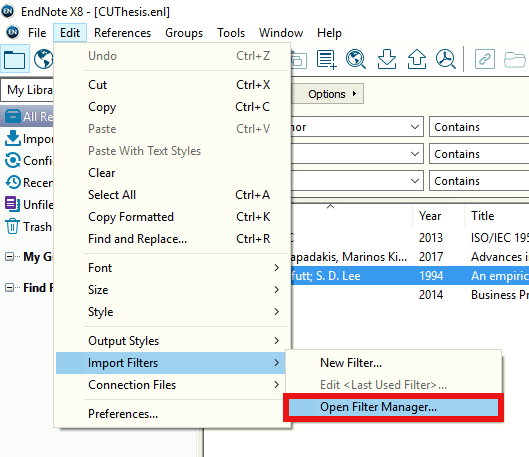Close the open Edit menu
Screen dimensions: 529x457
click(x=70, y=33)
